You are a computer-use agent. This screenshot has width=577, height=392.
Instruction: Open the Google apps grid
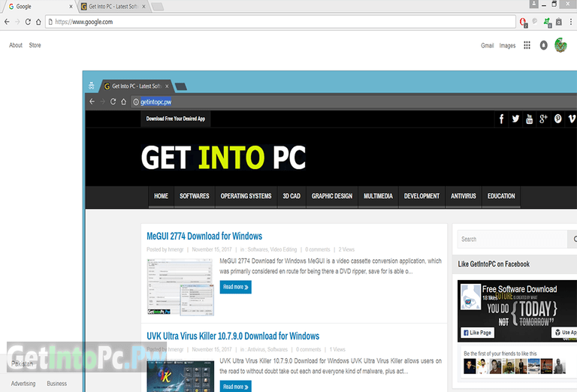[527, 45]
